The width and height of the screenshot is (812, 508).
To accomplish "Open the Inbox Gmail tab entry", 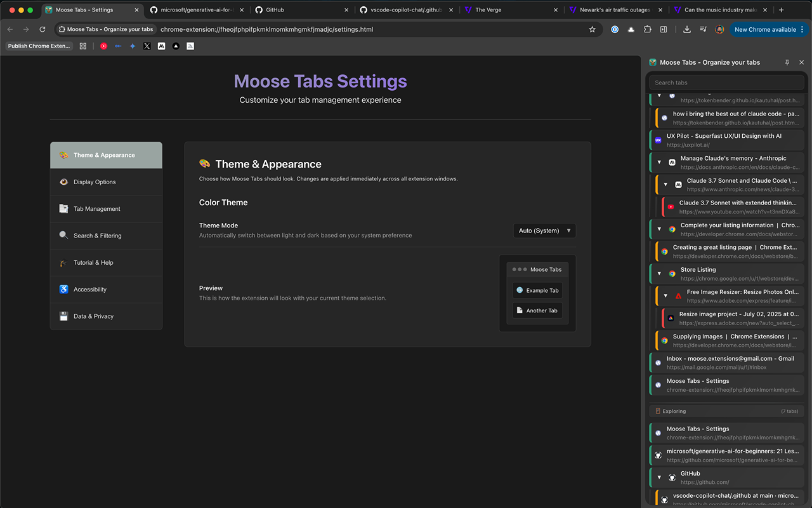I will pos(726,363).
